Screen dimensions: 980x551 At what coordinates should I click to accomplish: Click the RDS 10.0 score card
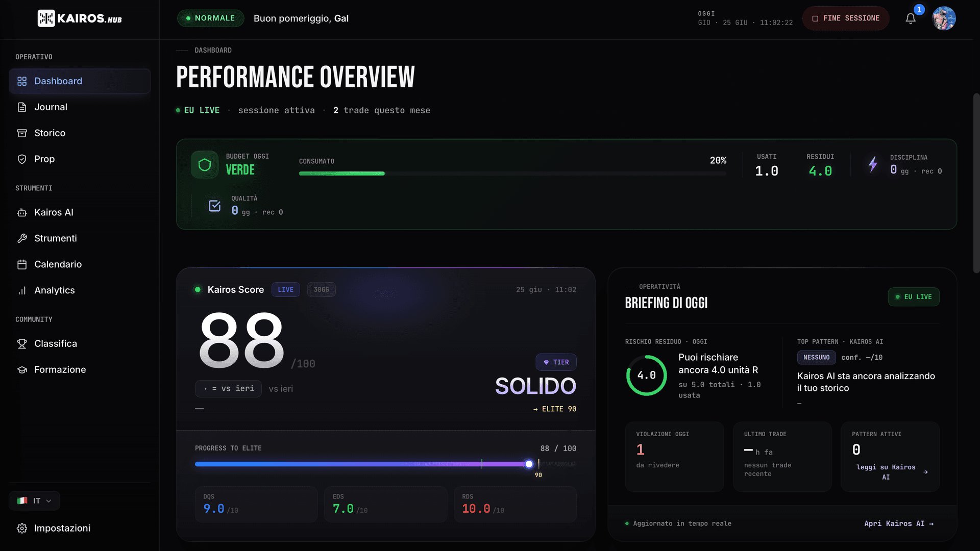(516, 505)
